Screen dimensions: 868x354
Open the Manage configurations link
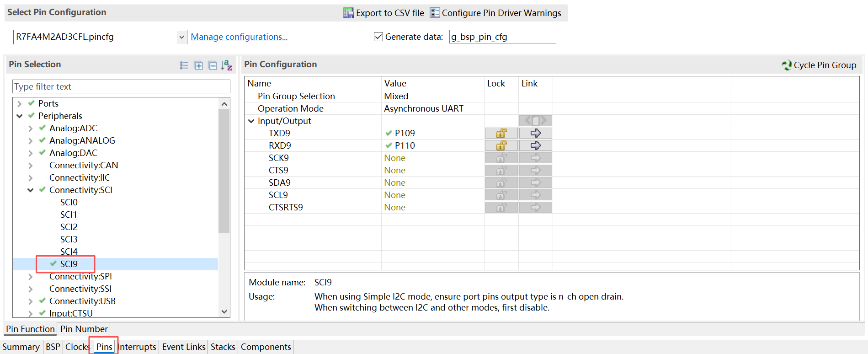(x=239, y=37)
